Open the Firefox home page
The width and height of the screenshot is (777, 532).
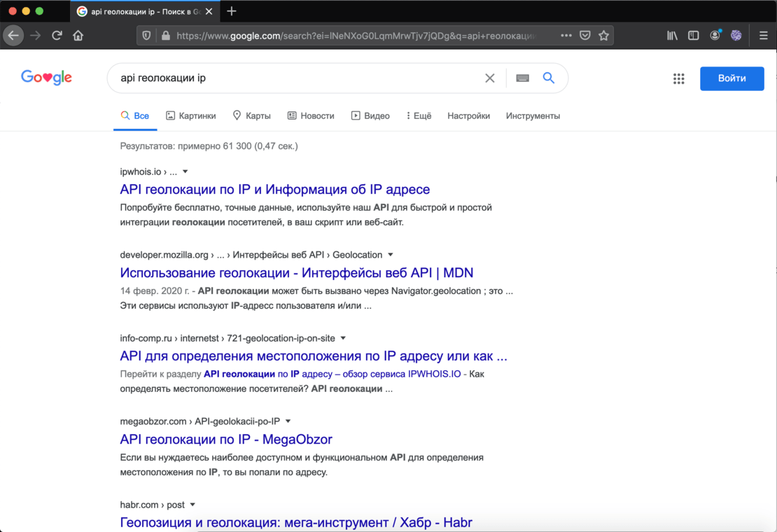(78, 36)
